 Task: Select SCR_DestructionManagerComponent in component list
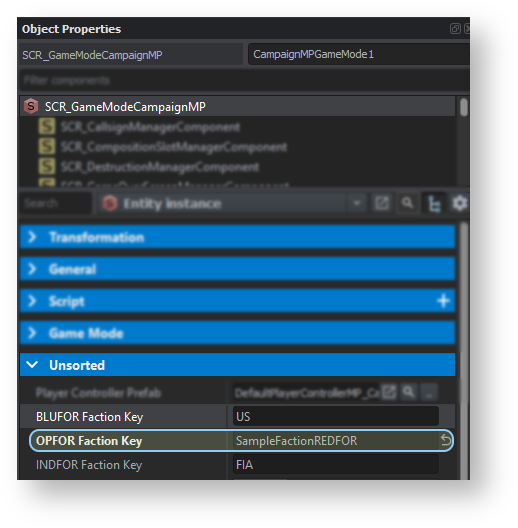[160, 167]
